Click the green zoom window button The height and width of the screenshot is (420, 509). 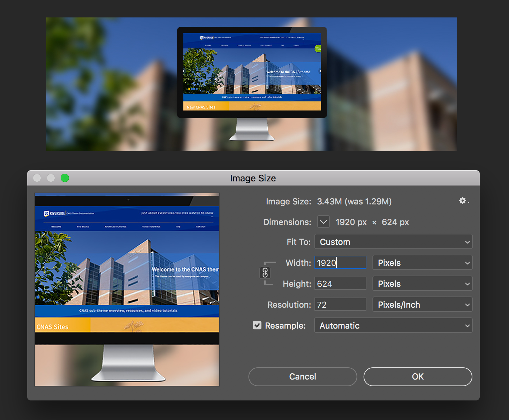pyautogui.click(x=65, y=178)
